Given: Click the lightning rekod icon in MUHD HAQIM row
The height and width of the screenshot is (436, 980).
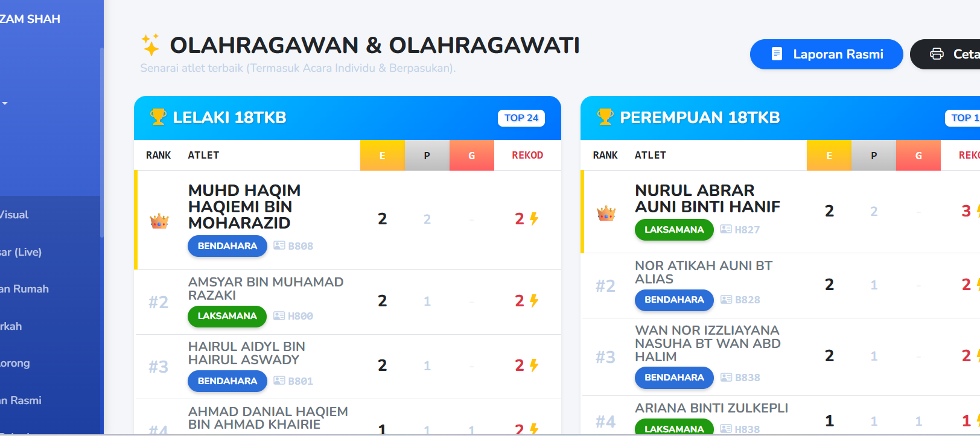Looking at the screenshot, I should point(534,219).
